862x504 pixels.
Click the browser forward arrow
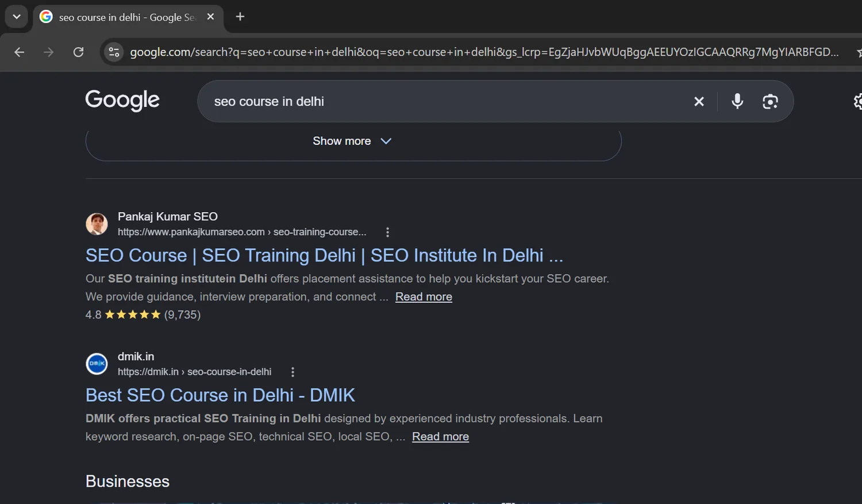pyautogui.click(x=49, y=52)
